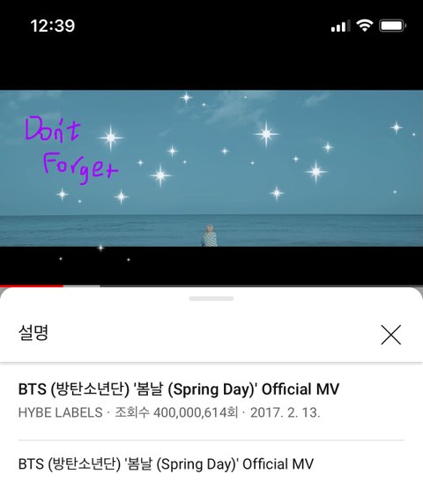Viewport: 423px width, 504px height.
Task: Tap the large sparkle star beside Don't
Action: (x=111, y=137)
